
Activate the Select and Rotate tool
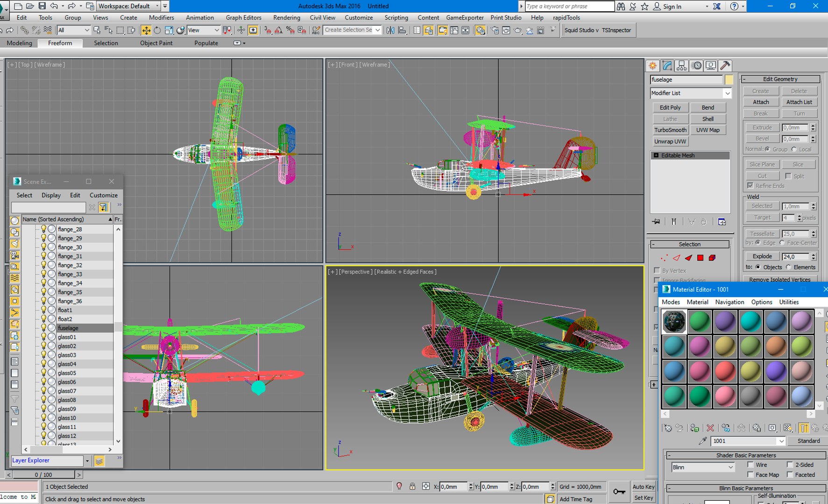[x=157, y=30]
